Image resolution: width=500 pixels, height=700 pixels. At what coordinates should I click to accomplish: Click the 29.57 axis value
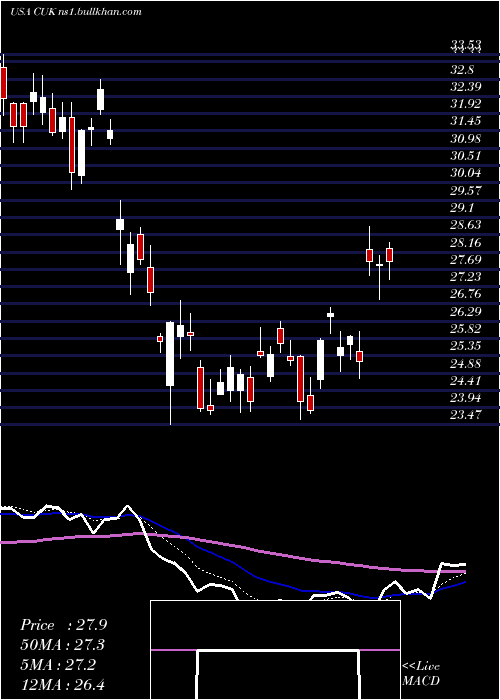(466, 191)
